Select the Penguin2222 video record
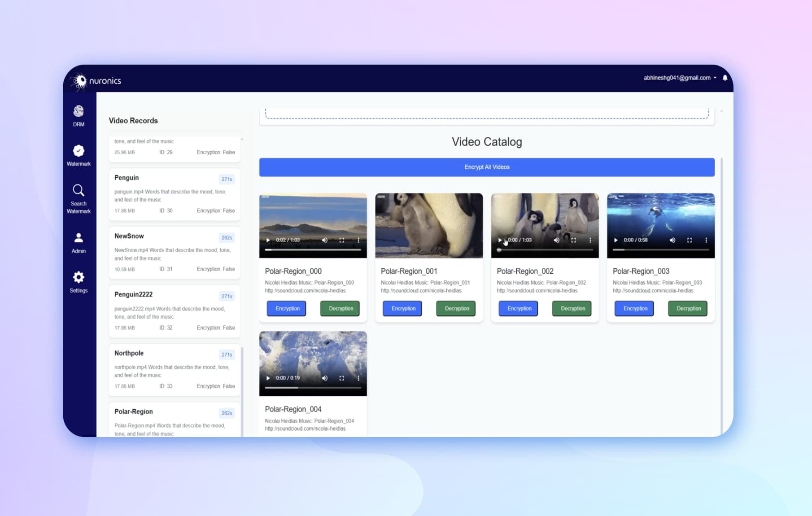Screen dimensions: 812x516 click(x=175, y=311)
